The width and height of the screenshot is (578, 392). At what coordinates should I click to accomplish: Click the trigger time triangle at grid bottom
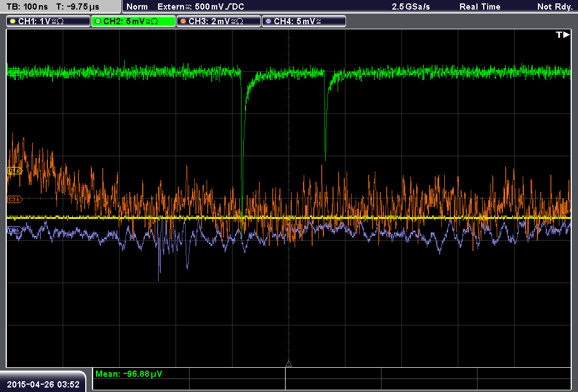(x=288, y=364)
